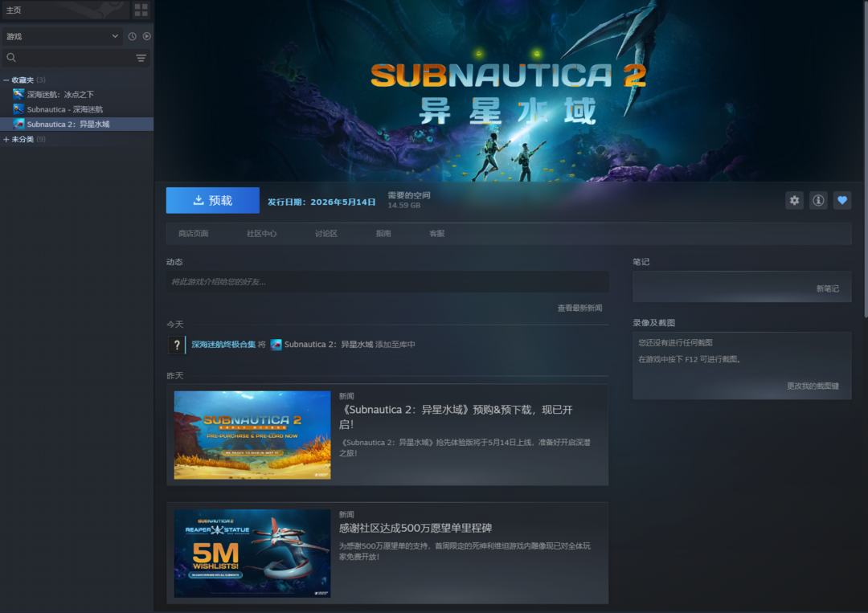Switch library to grid view icon
Image resolution: width=868 pixels, height=613 pixels.
pyautogui.click(x=141, y=10)
